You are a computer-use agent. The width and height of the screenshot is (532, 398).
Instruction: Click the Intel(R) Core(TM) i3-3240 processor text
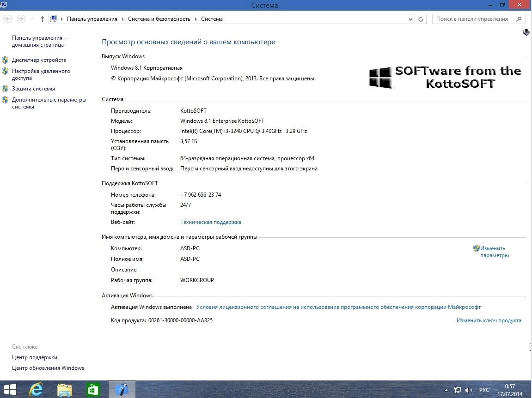click(x=244, y=131)
